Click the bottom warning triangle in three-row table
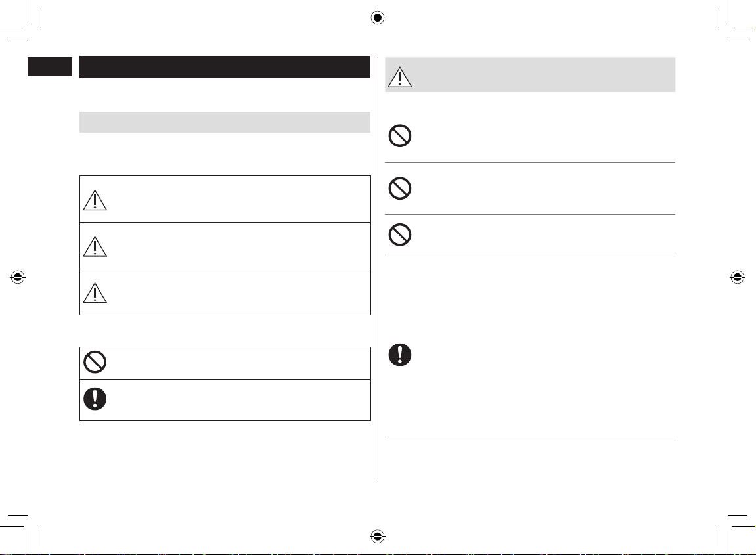The height and width of the screenshot is (555, 756). pyautogui.click(x=95, y=293)
